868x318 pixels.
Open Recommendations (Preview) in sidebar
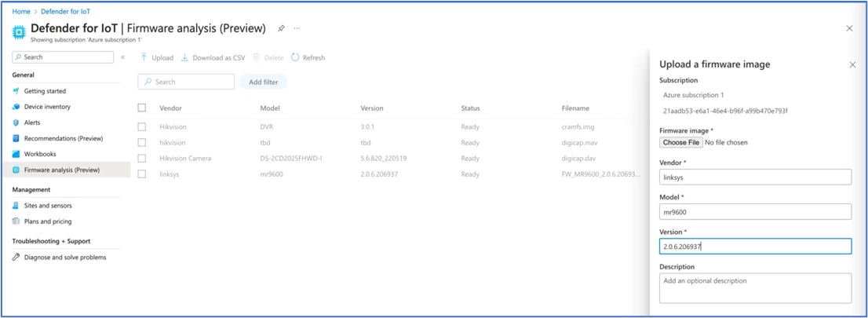(64, 138)
